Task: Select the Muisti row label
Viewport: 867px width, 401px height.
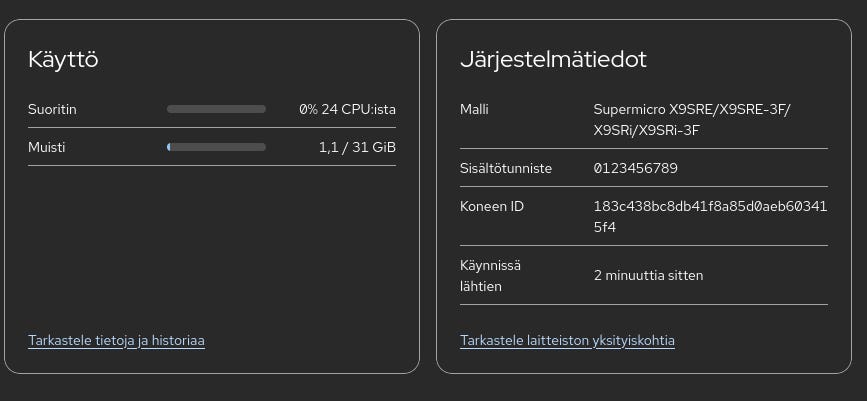Action: [46, 147]
